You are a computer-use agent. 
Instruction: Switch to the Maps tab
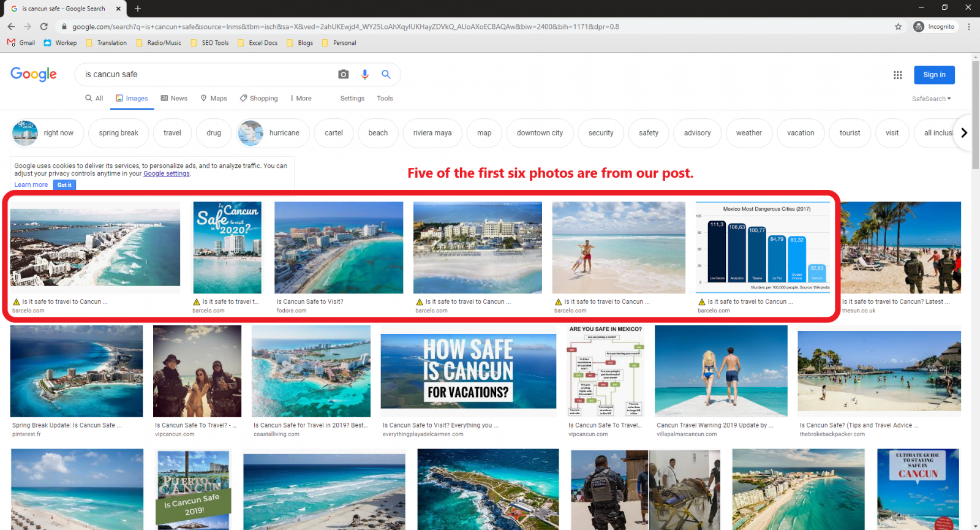214,98
